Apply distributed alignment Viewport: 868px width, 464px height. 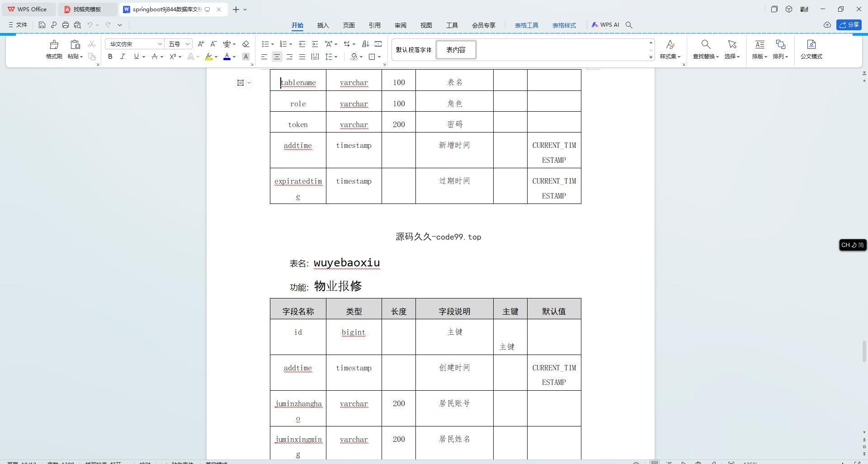(315, 57)
